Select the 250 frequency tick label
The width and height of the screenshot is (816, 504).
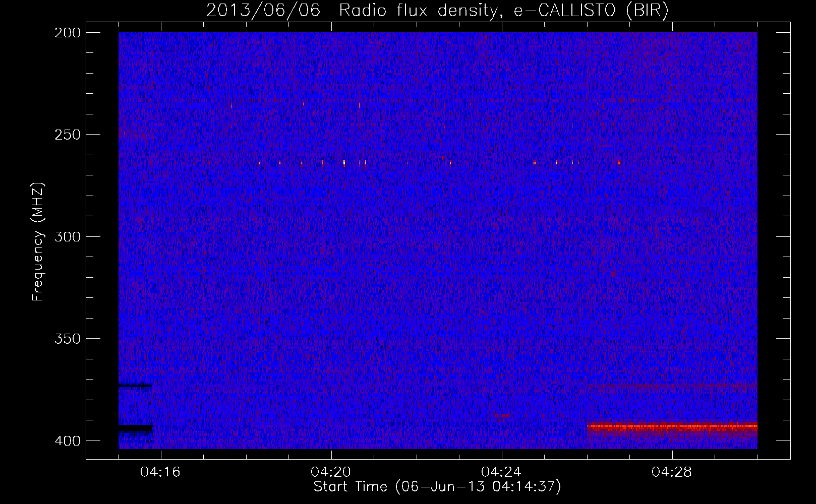67,135
